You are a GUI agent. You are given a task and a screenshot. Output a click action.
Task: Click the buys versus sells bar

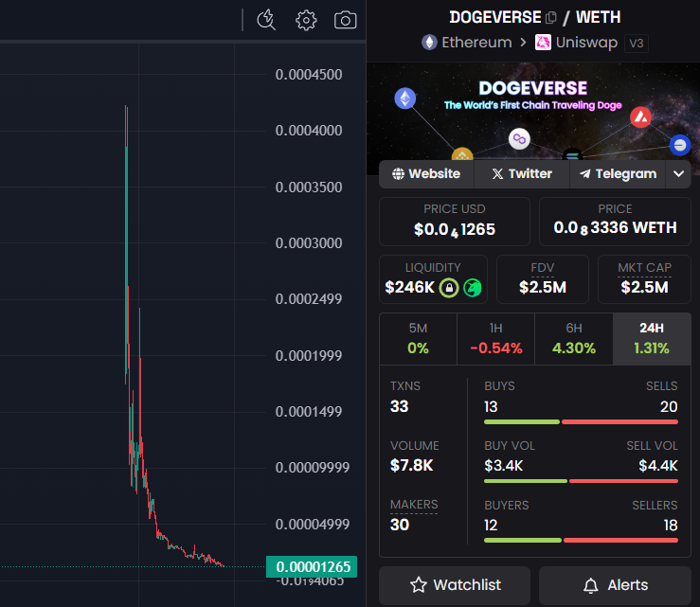click(581, 421)
